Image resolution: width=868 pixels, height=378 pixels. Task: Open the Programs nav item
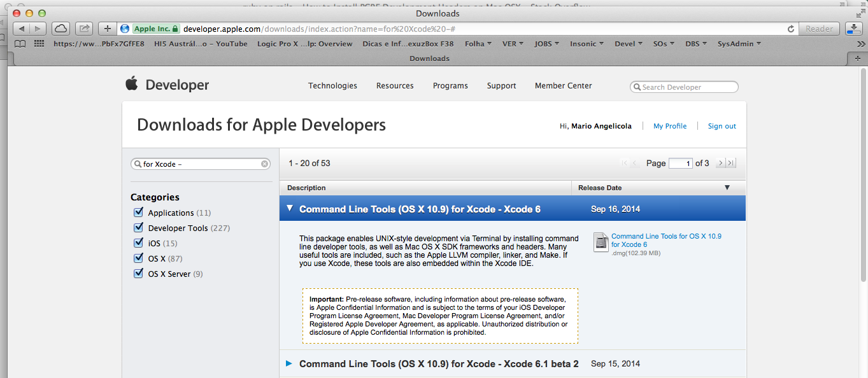pyautogui.click(x=450, y=86)
